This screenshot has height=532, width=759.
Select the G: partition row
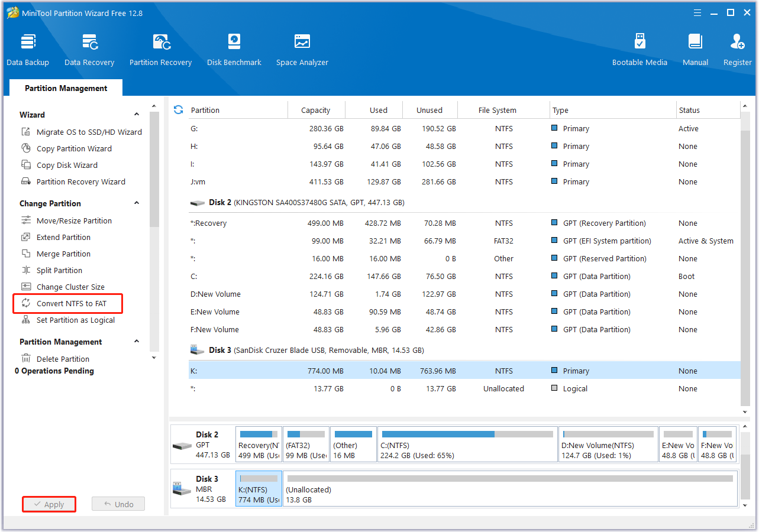click(x=464, y=128)
